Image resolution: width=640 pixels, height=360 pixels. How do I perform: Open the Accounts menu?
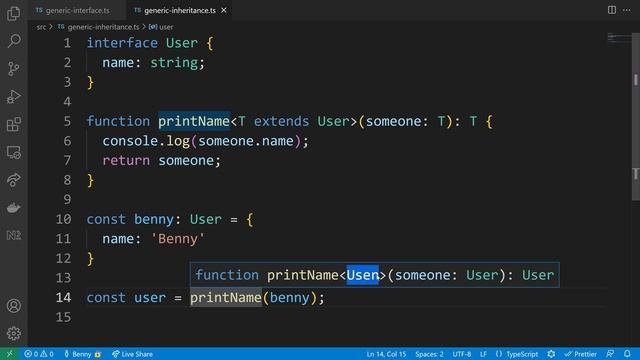[x=13, y=306]
